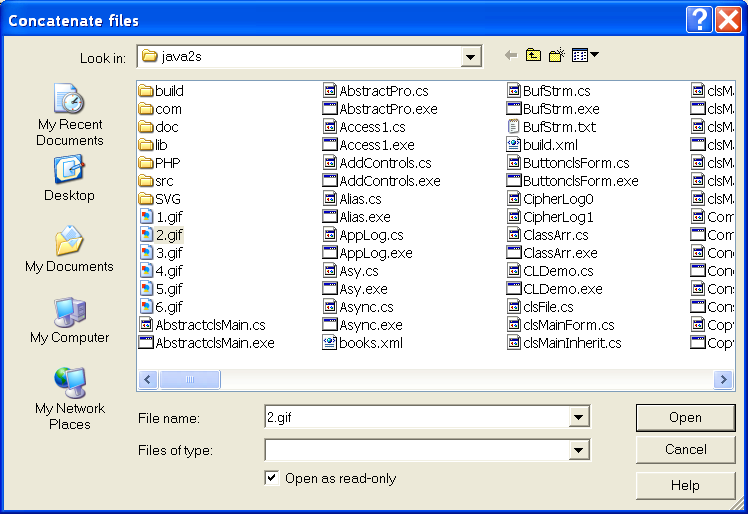Open the View menu icon
The height and width of the screenshot is (514, 748).
tap(585, 55)
